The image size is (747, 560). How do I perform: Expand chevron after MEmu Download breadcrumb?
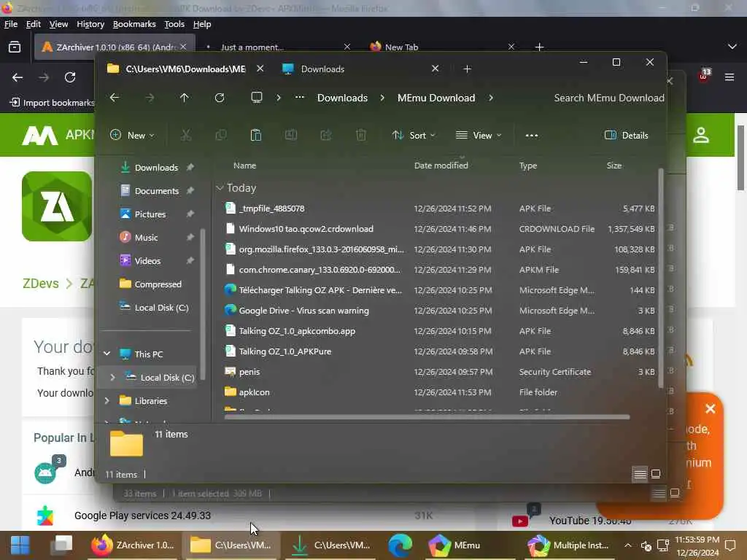pos(491,98)
